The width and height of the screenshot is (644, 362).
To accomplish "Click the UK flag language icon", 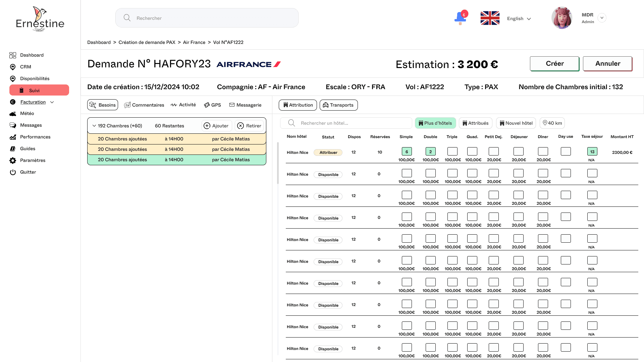I will pyautogui.click(x=490, y=18).
